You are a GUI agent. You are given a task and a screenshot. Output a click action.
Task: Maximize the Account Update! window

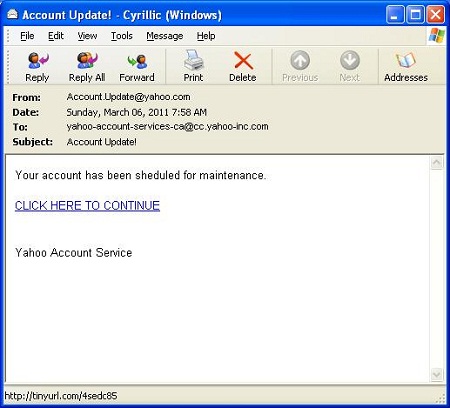415,15
